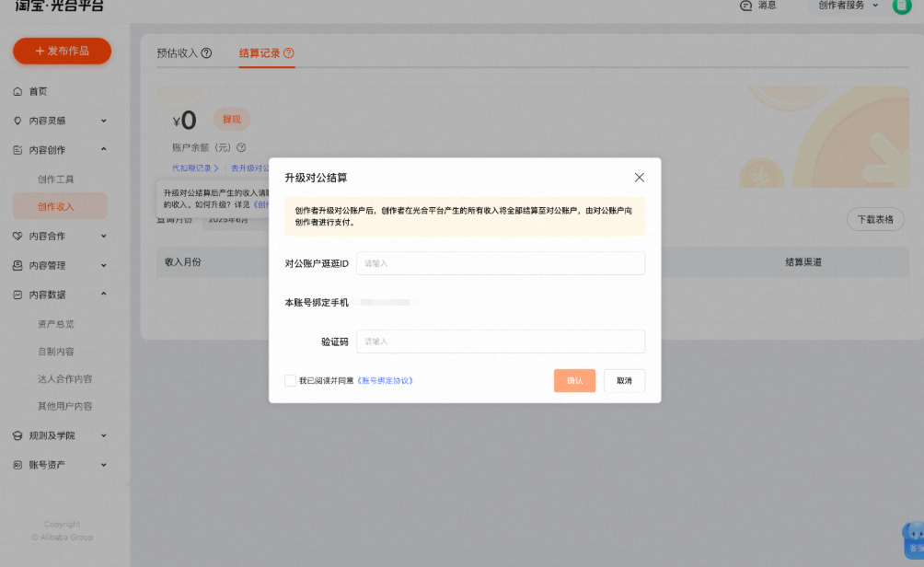Viewport: 924px width, 567px height.
Task: Open 其他用户内容 in the sidebar
Action: (x=64, y=406)
